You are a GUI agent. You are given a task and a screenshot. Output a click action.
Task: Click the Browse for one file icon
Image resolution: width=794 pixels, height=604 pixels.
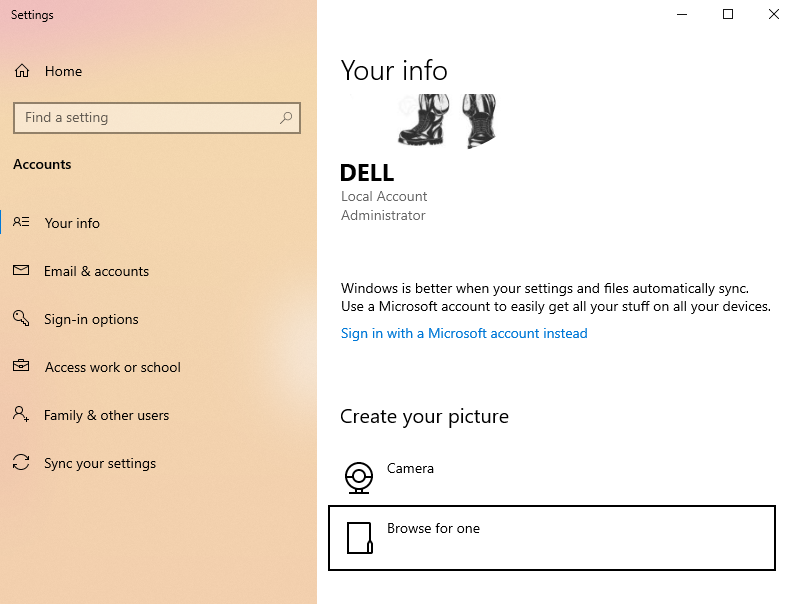pos(360,538)
